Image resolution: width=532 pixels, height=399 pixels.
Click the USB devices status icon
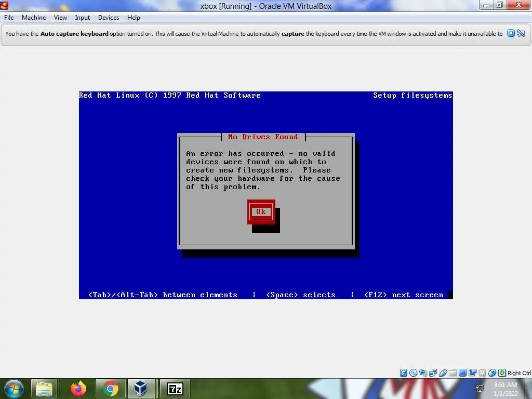pyautogui.click(x=443, y=373)
